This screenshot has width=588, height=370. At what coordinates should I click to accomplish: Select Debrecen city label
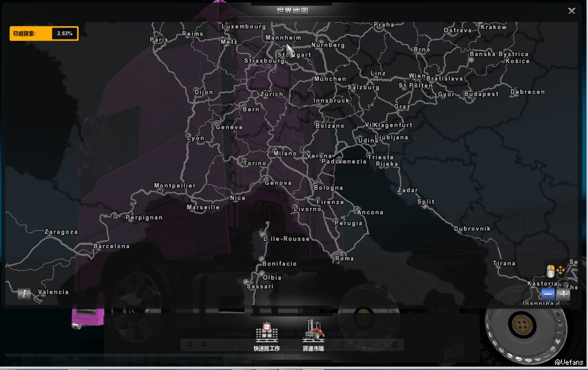point(528,92)
